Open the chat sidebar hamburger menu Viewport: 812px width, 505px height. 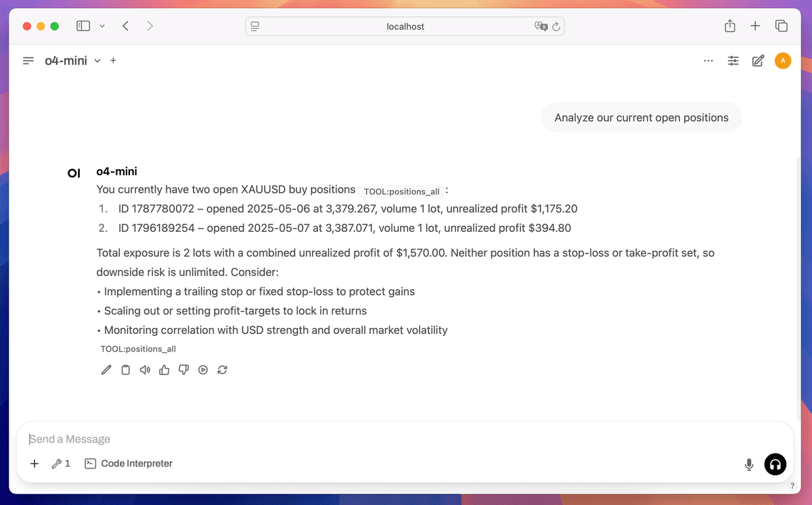[28, 61]
